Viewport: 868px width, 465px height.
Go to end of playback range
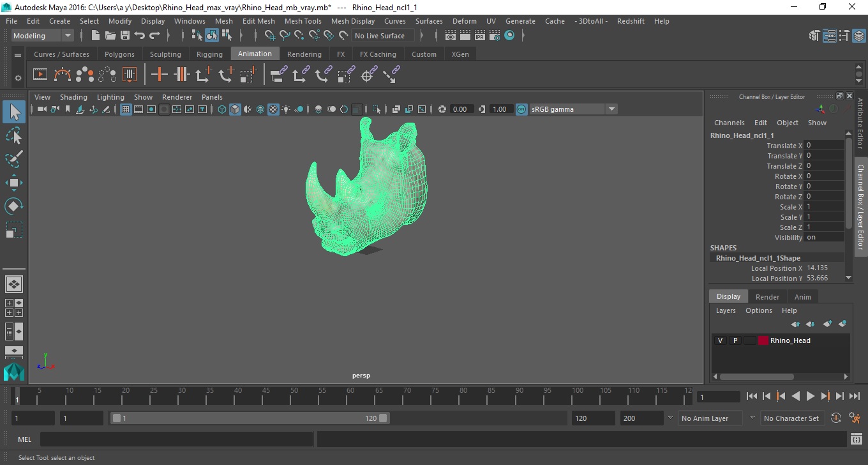coord(854,396)
